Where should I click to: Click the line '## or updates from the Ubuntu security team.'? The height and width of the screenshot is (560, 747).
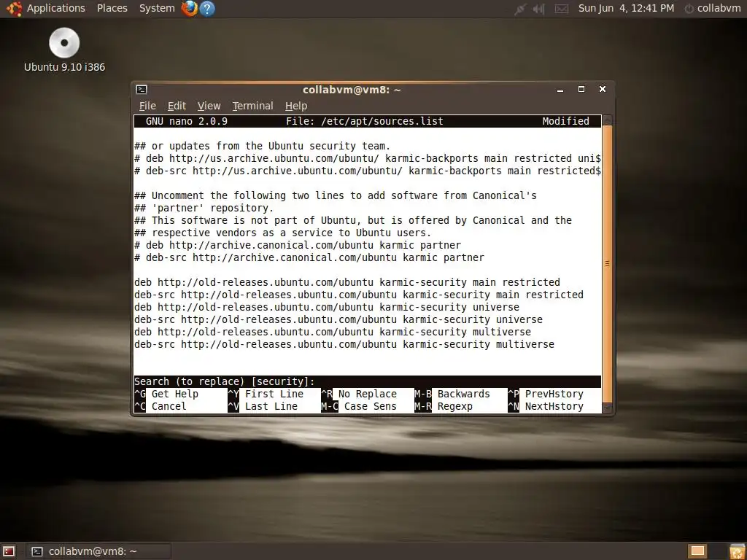point(262,146)
